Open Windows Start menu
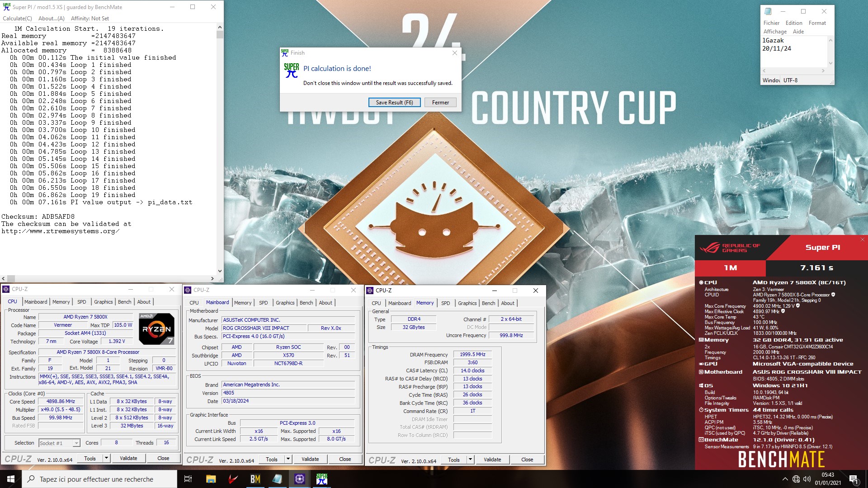The image size is (868, 488). pyautogui.click(x=11, y=479)
